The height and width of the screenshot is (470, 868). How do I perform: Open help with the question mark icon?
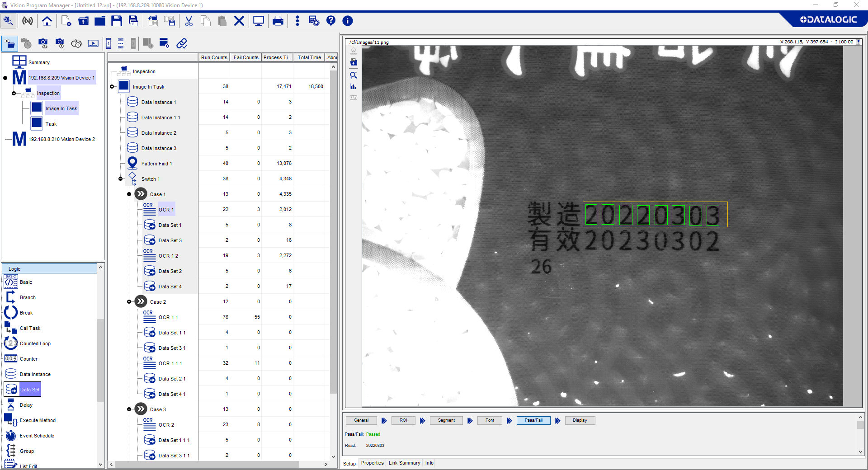coord(331,21)
